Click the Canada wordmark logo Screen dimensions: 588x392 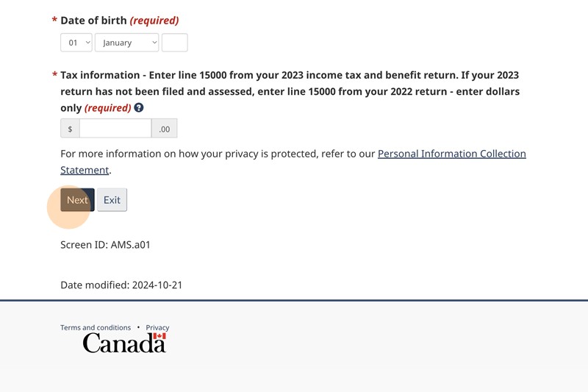click(124, 343)
